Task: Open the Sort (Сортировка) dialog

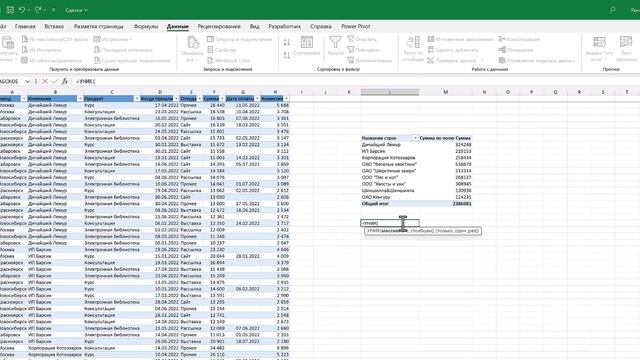Action: pyautogui.click(x=307, y=46)
